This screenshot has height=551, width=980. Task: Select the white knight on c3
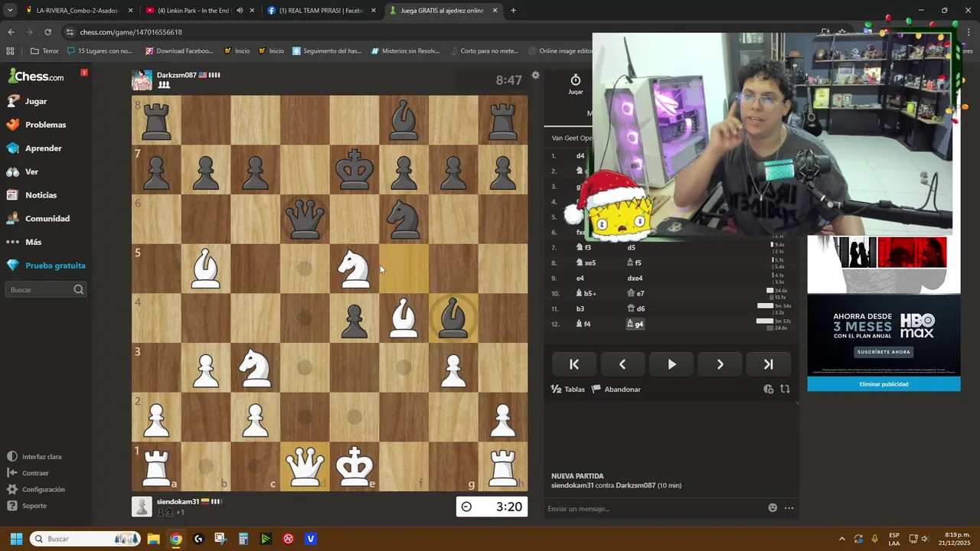coord(255,367)
